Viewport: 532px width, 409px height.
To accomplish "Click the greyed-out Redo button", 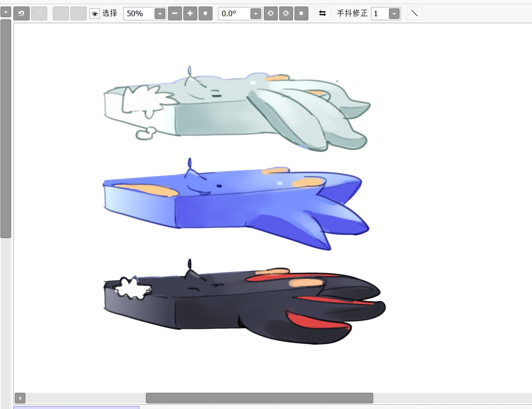I will click(39, 13).
